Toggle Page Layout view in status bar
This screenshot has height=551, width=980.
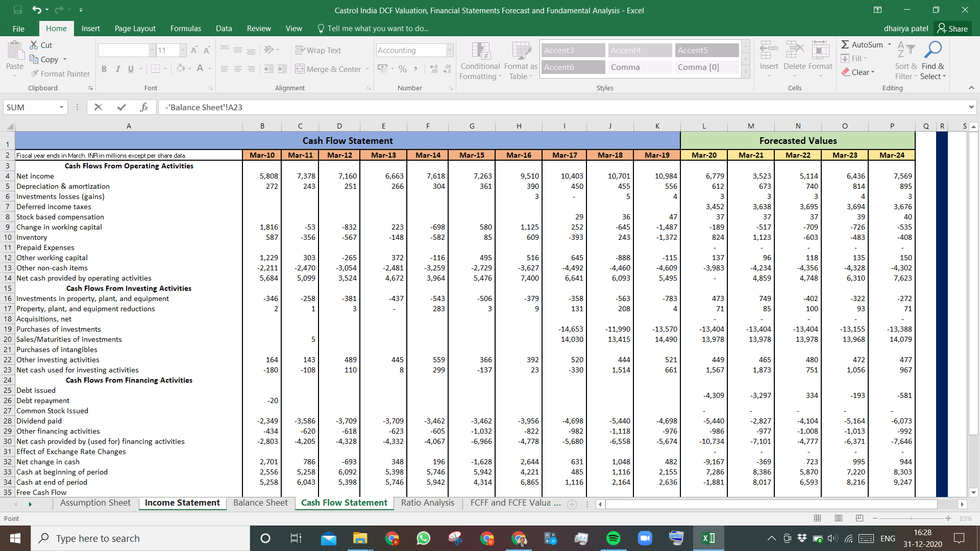click(838, 518)
